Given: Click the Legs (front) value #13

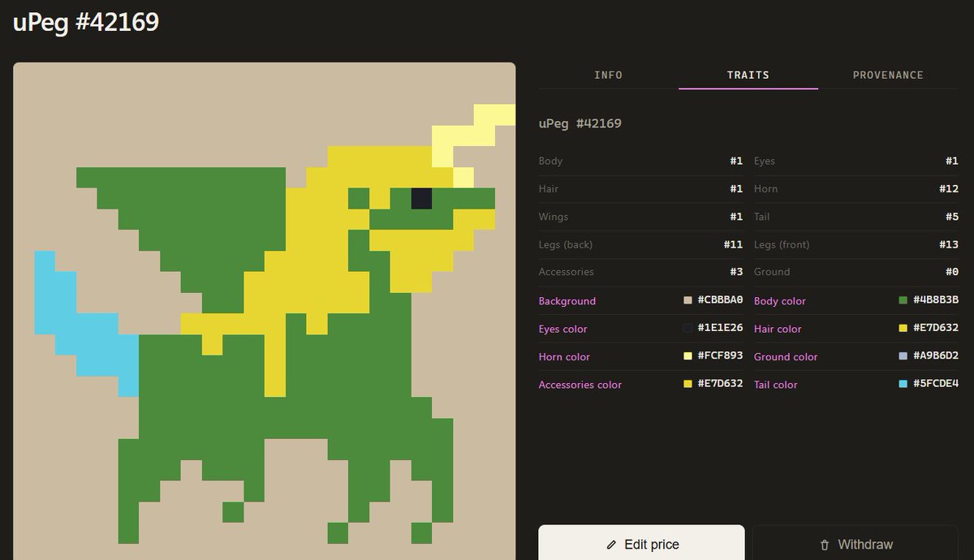Looking at the screenshot, I should click(949, 244).
